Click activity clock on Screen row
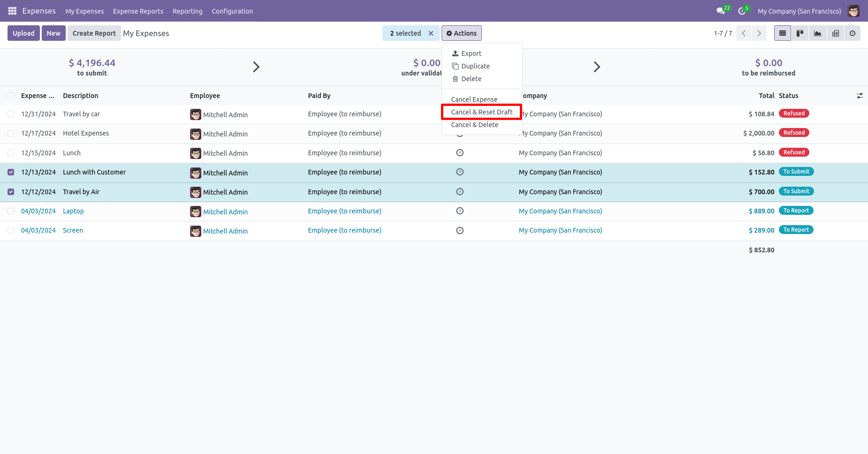Viewport: 868px width, 454px height. click(460, 230)
